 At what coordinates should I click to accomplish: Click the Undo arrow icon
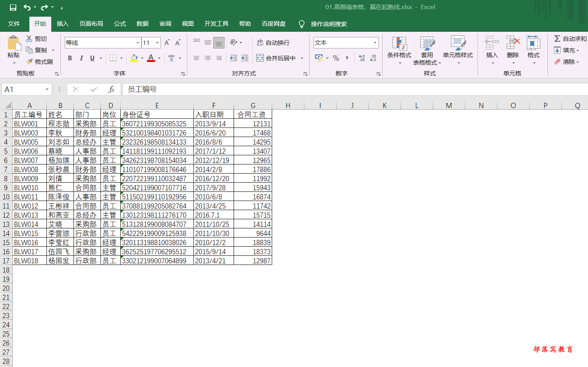tap(27, 8)
